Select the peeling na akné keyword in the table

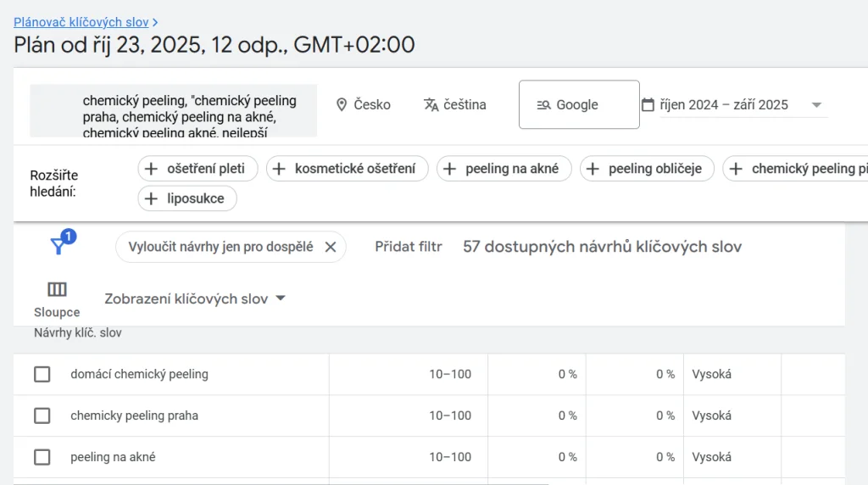tap(113, 457)
